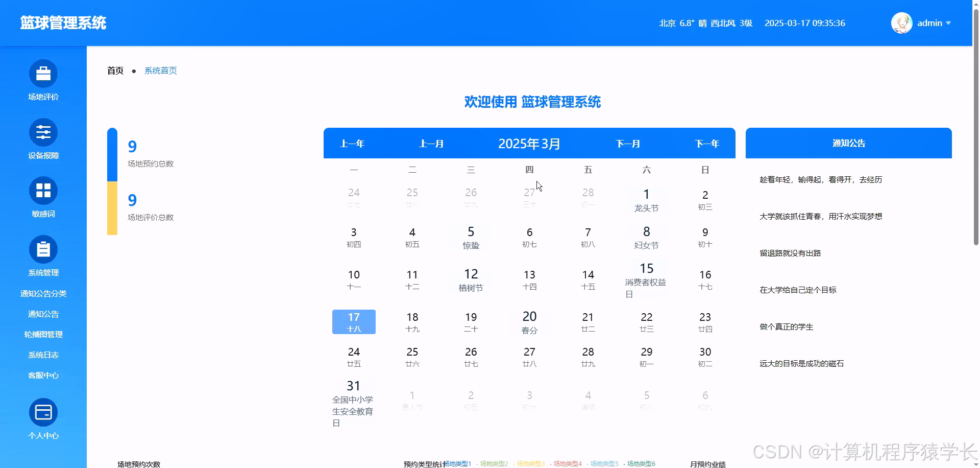Screen dimensions: 980x468
Task: Click the 系统日志 menu item
Action: click(x=43, y=355)
